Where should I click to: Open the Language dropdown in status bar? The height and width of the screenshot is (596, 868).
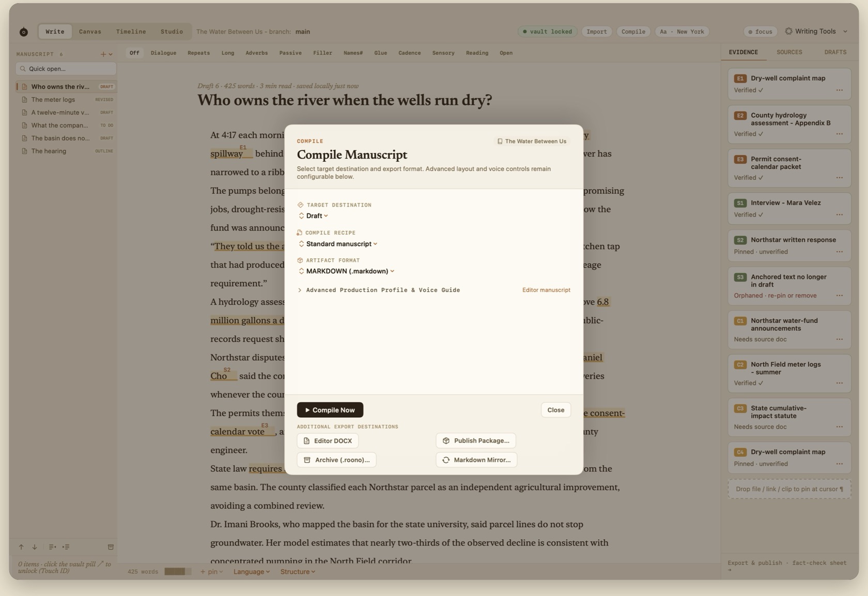click(x=252, y=572)
